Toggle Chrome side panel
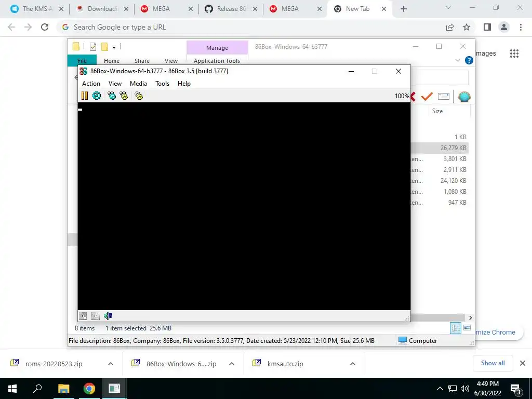Image resolution: width=532 pixels, height=399 pixels. pos(487,27)
